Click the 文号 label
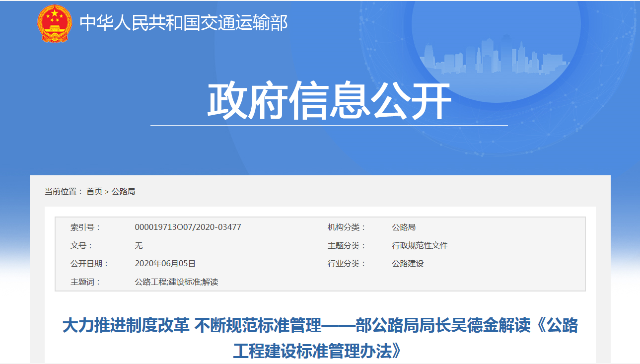 (x=81, y=246)
